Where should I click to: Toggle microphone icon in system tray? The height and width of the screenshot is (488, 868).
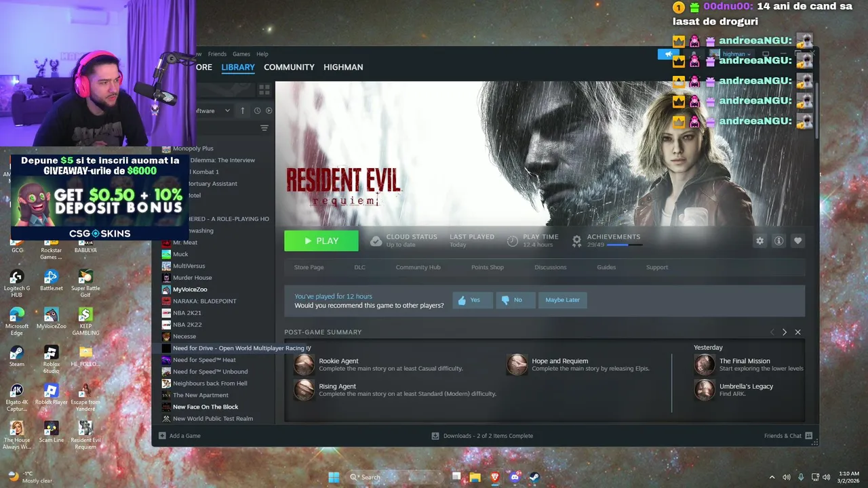click(x=801, y=477)
